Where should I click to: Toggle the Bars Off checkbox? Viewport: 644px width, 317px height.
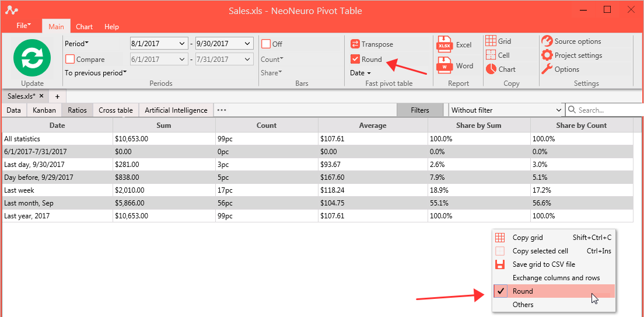tap(266, 44)
